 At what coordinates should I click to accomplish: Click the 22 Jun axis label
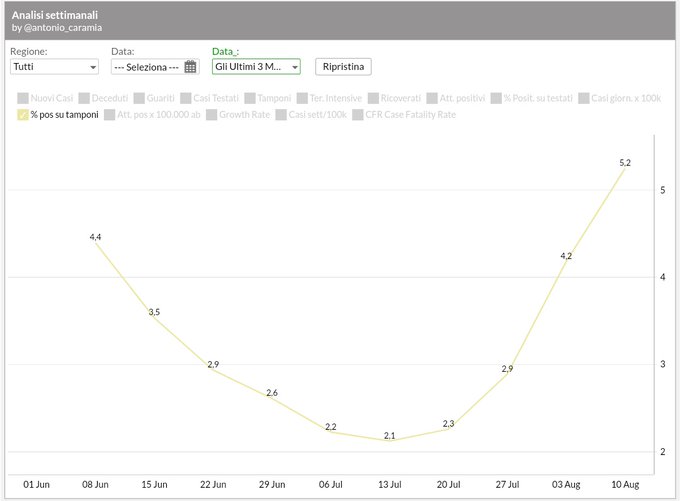pos(213,485)
